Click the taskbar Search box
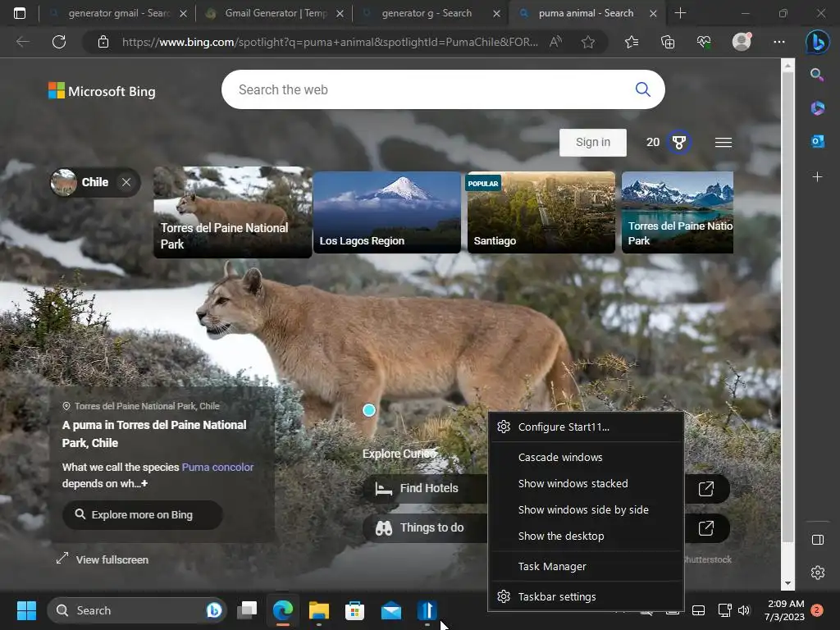 pos(137,610)
